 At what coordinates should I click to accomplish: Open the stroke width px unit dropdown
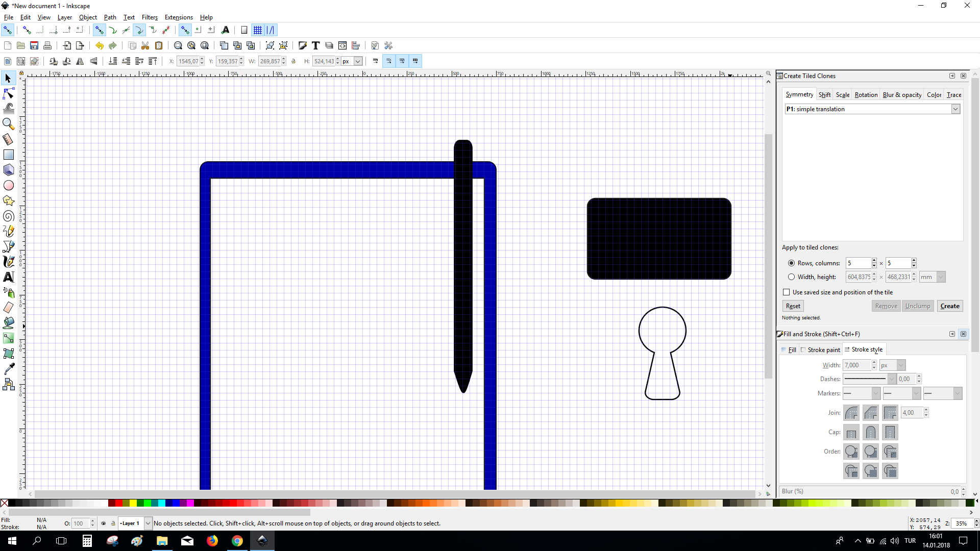tap(892, 365)
